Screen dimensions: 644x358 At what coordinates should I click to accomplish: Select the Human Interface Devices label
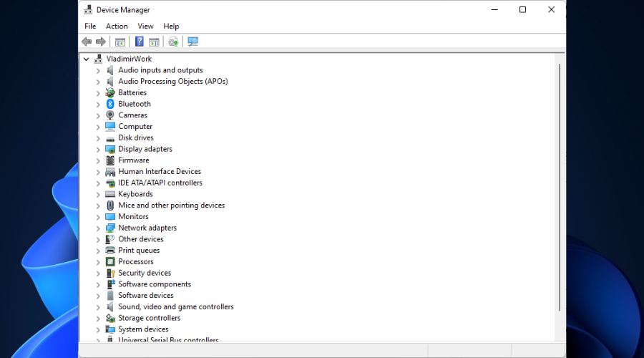[160, 171]
